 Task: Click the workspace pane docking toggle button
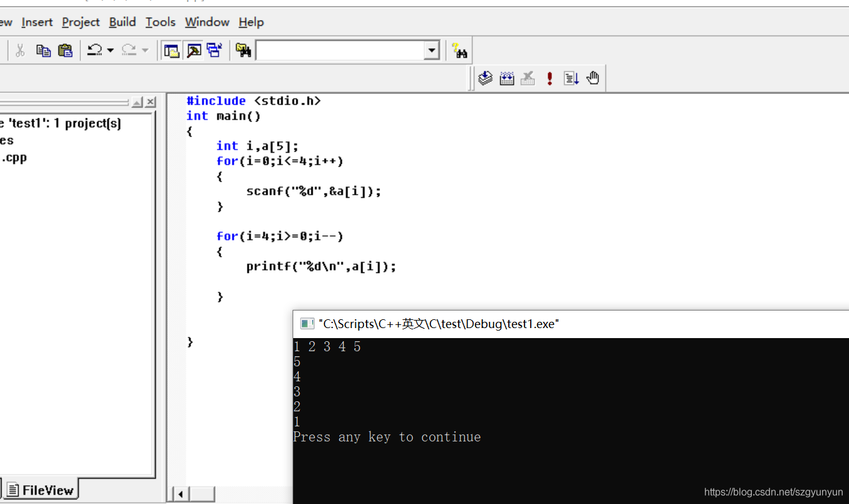(138, 102)
